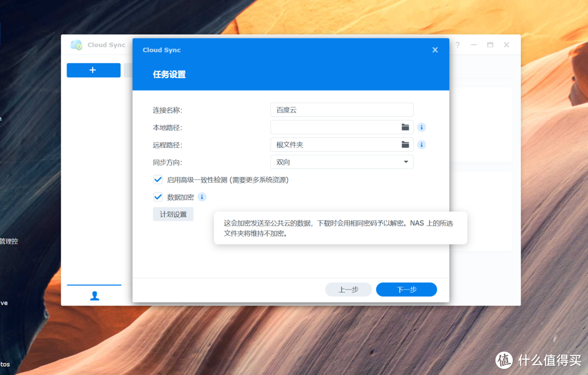The image size is (588, 375).
Task: Click the info icon next to 数据加密
Action: point(201,197)
